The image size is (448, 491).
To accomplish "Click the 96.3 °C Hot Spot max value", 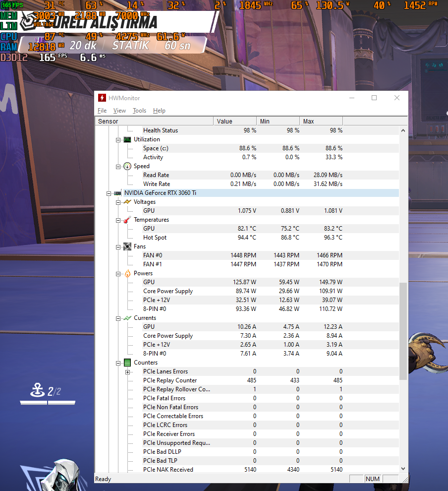I will pos(333,238).
